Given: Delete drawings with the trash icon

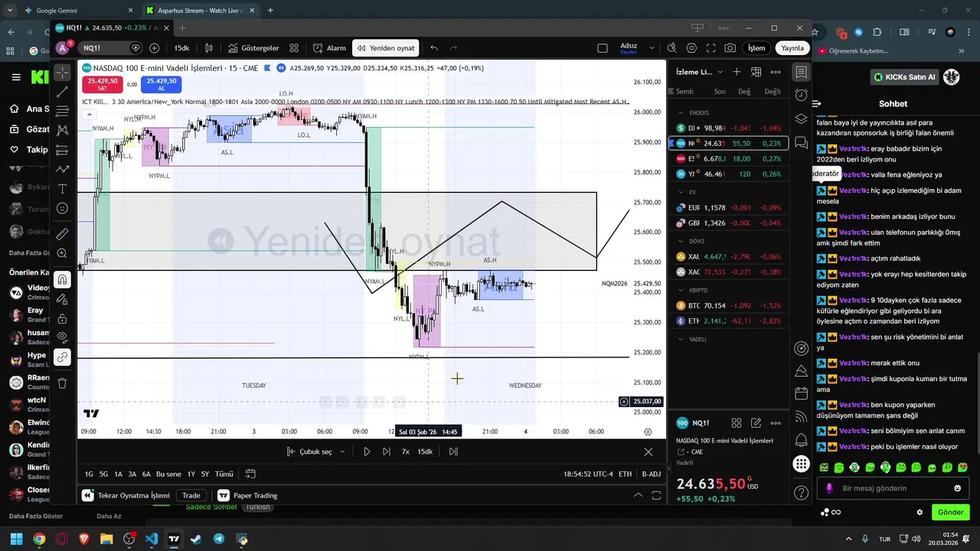Looking at the screenshot, I should [x=63, y=383].
